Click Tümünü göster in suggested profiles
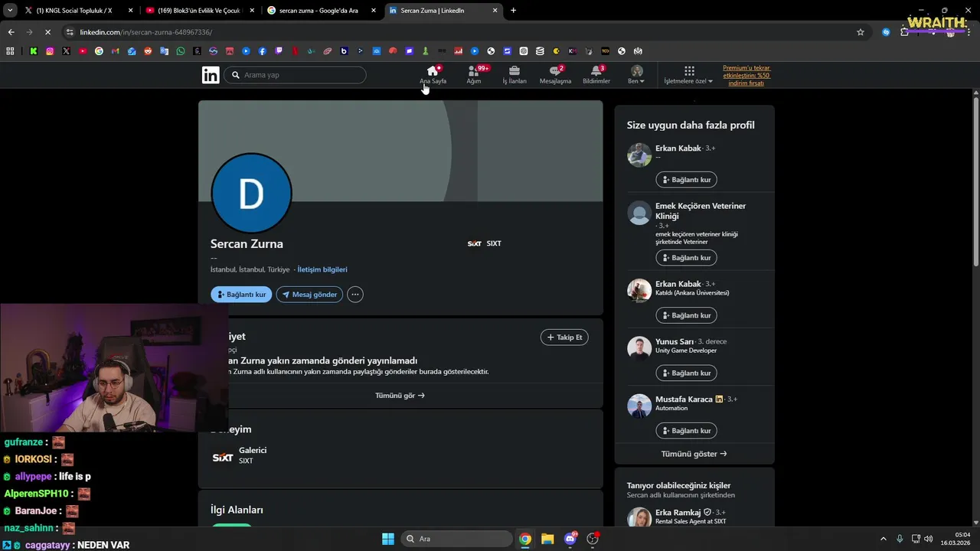 click(694, 454)
